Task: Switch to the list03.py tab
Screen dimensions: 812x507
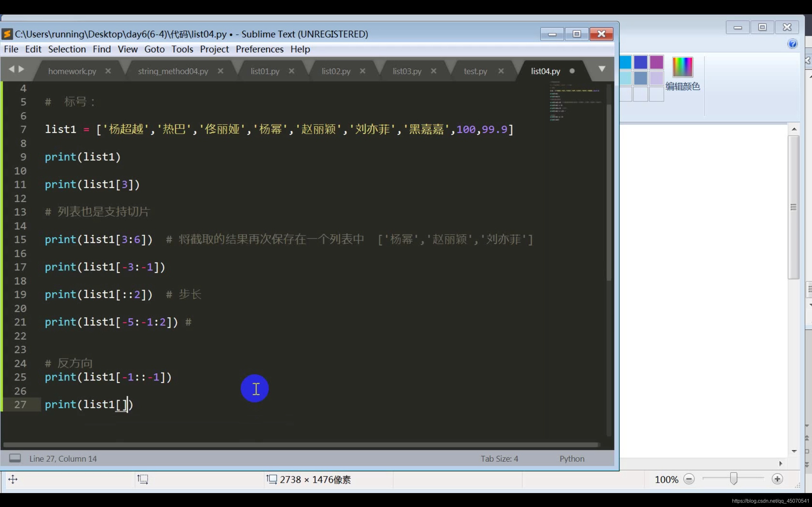Action: click(x=407, y=71)
